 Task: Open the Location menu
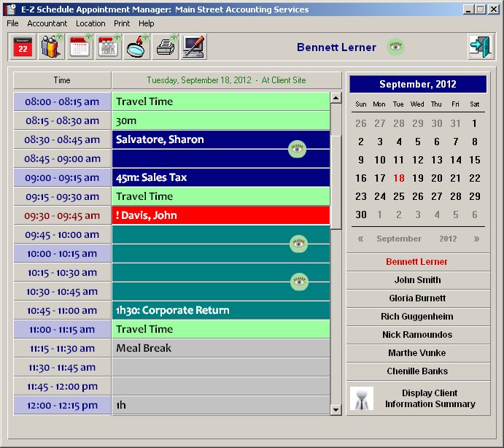coord(90,23)
